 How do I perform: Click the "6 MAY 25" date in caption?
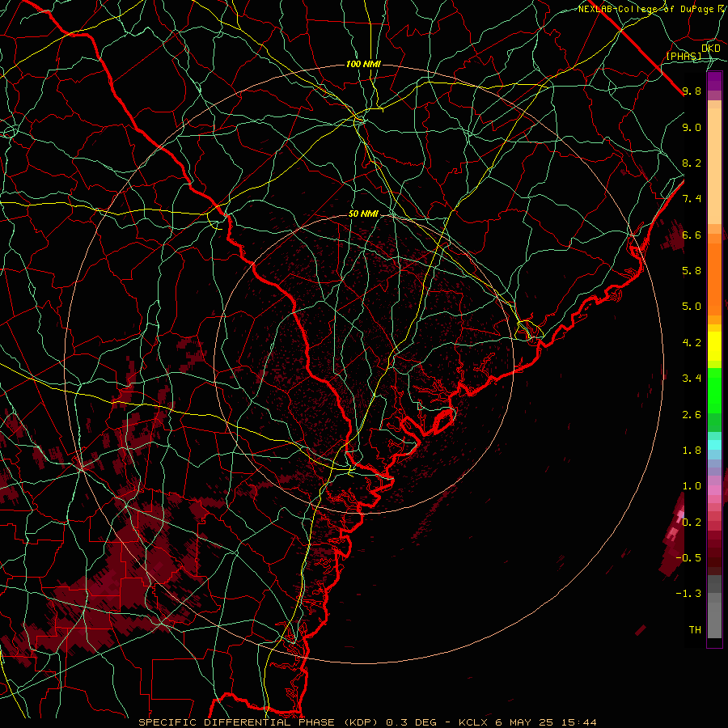tap(525, 722)
